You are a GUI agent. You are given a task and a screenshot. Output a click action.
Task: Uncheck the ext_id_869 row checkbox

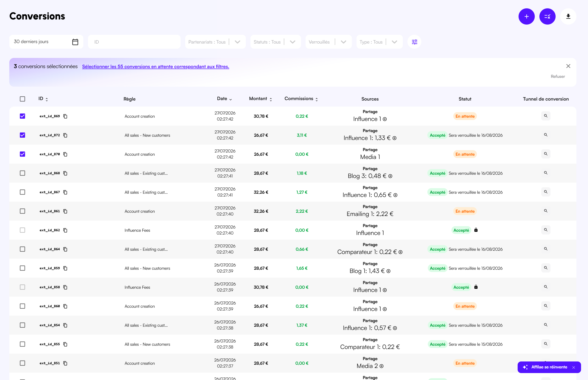[x=22, y=116]
